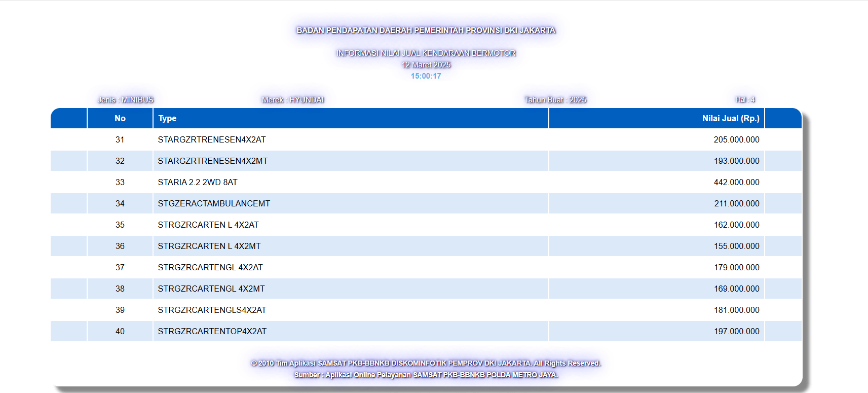Click 'Merek : HYUNDAI' label
Viewport: 868px width, 393px height.
293,100
